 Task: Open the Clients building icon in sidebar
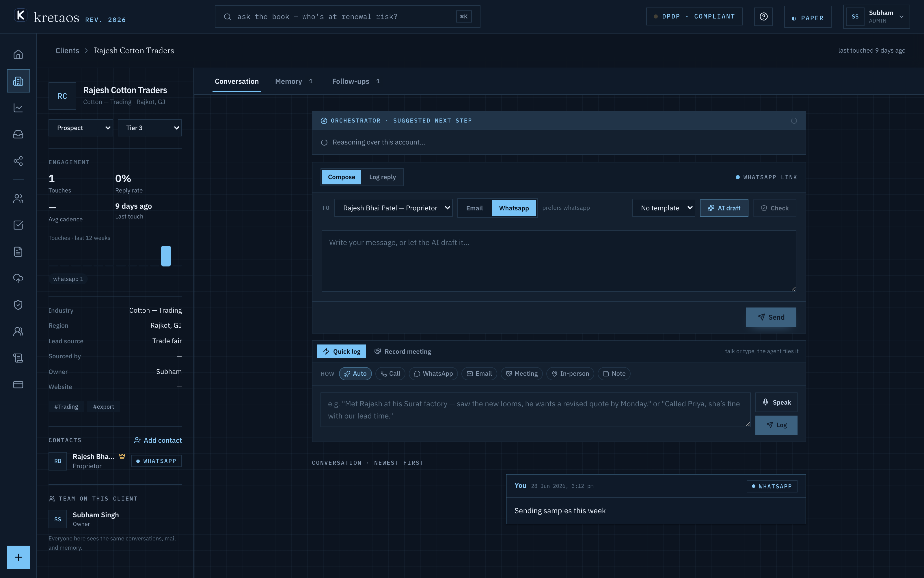point(18,81)
